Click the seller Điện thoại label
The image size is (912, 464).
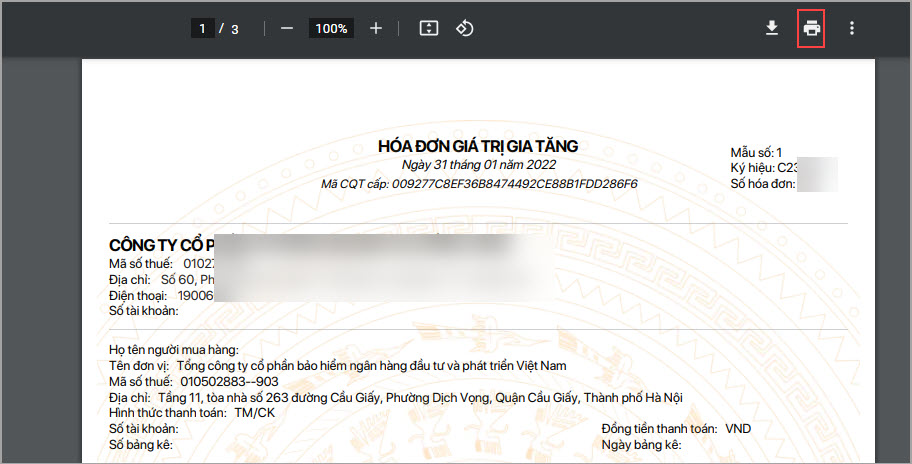138,295
